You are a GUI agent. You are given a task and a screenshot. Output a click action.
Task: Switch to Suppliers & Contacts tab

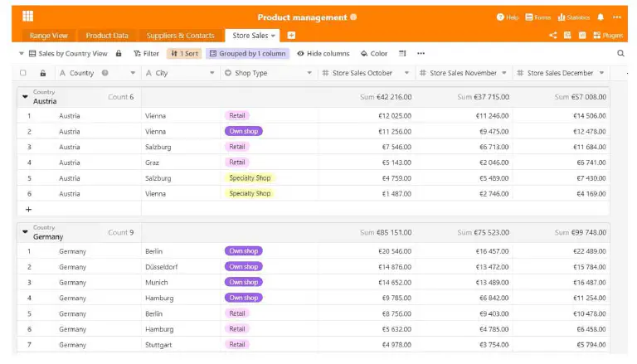click(180, 36)
